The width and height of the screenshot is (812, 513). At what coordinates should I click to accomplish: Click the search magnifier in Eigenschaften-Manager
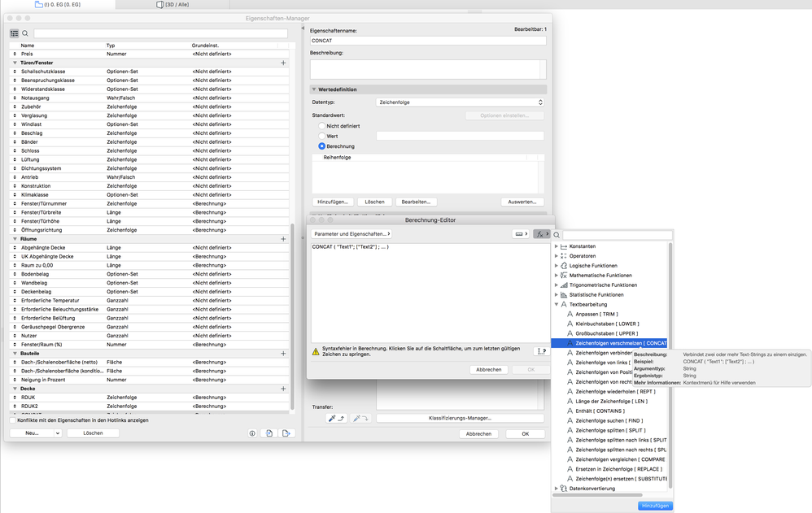tap(25, 33)
